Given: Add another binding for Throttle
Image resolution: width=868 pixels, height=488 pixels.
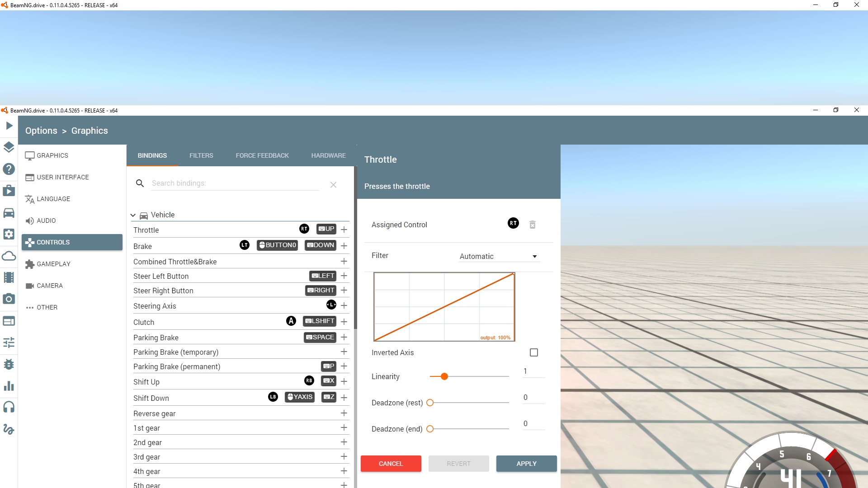Looking at the screenshot, I should click(x=344, y=230).
